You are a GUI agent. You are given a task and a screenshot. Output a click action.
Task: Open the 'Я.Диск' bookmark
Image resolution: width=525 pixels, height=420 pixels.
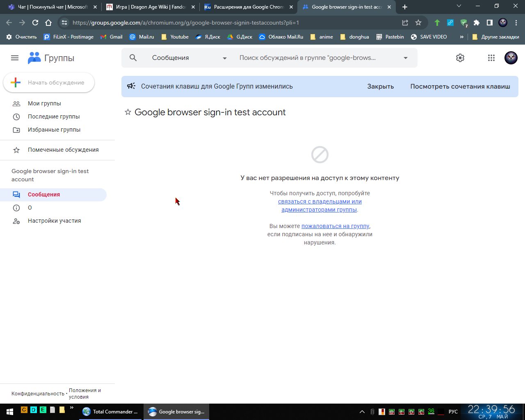point(208,37)
